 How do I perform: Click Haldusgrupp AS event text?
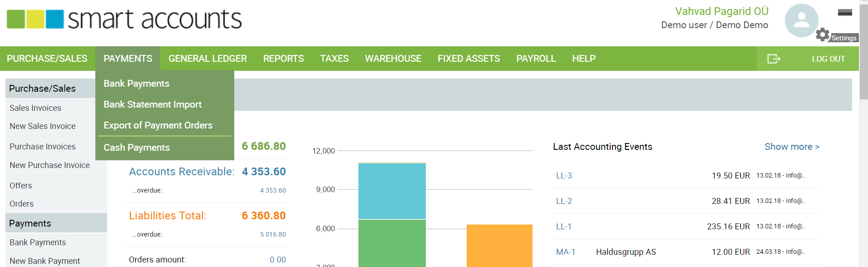[x=626, y=252]
